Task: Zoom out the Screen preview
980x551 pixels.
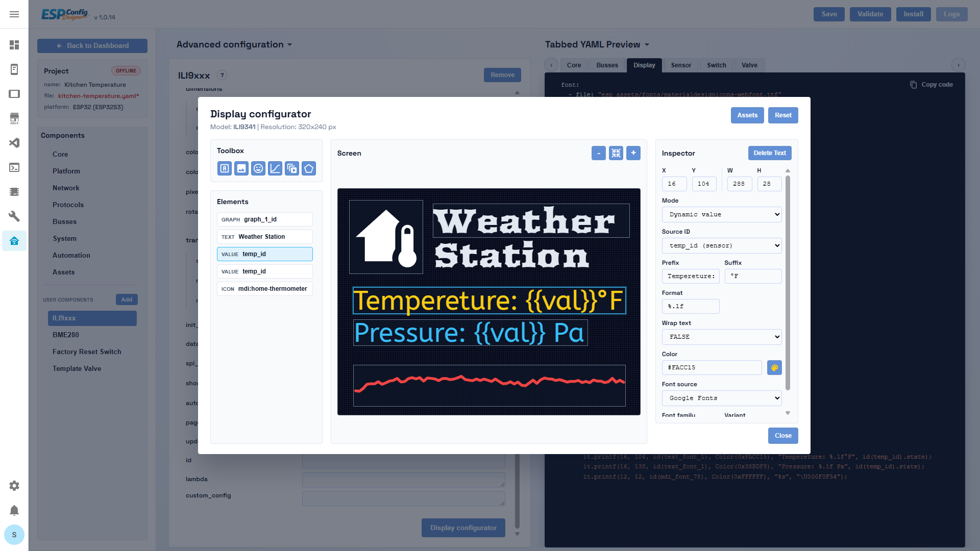Action: [x=599, y=153]
